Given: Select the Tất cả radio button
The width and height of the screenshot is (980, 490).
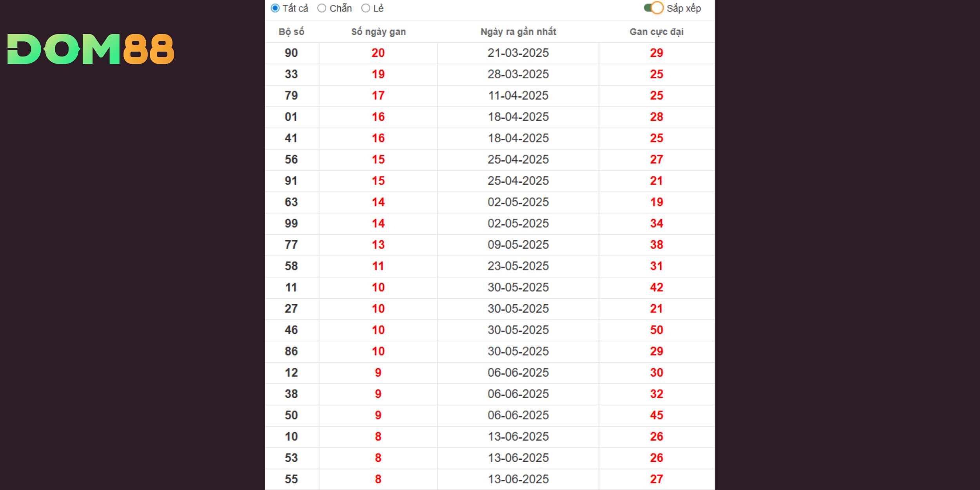Looking at the screenshot, I should [275, 8].
